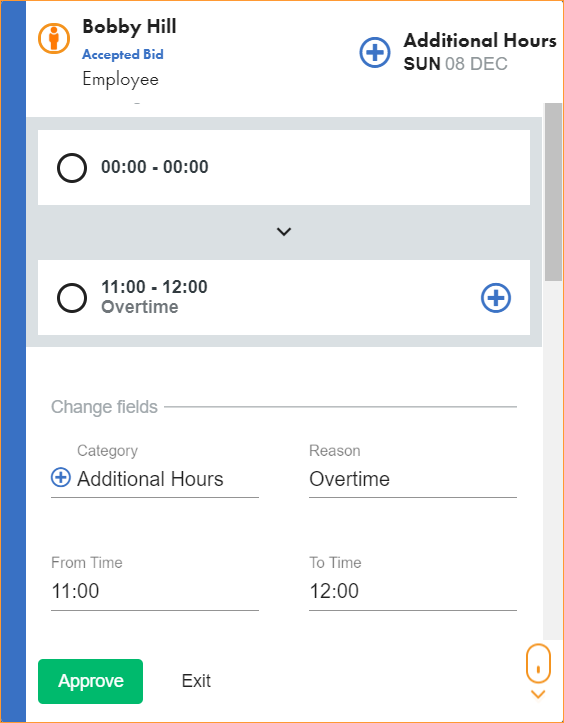
Task: Expand the chevron between time entries
Action: [x=284, y=231]
